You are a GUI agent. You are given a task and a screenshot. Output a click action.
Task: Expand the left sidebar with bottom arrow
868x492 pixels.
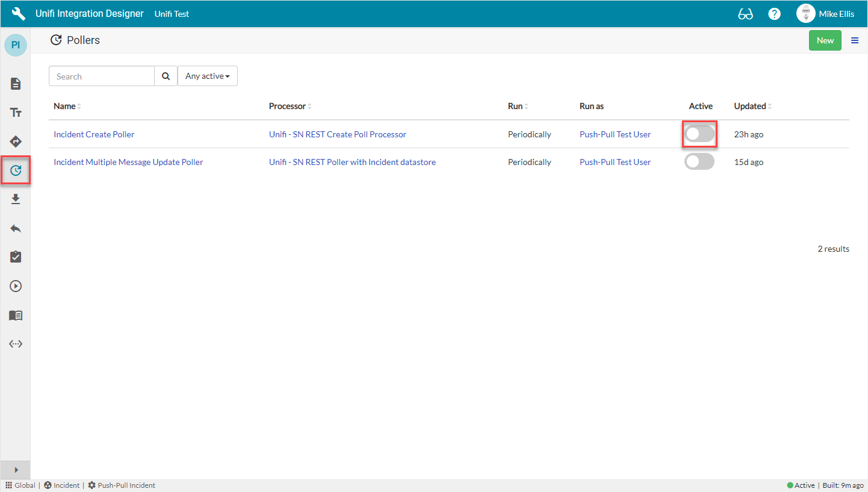(x=16, y=470)
